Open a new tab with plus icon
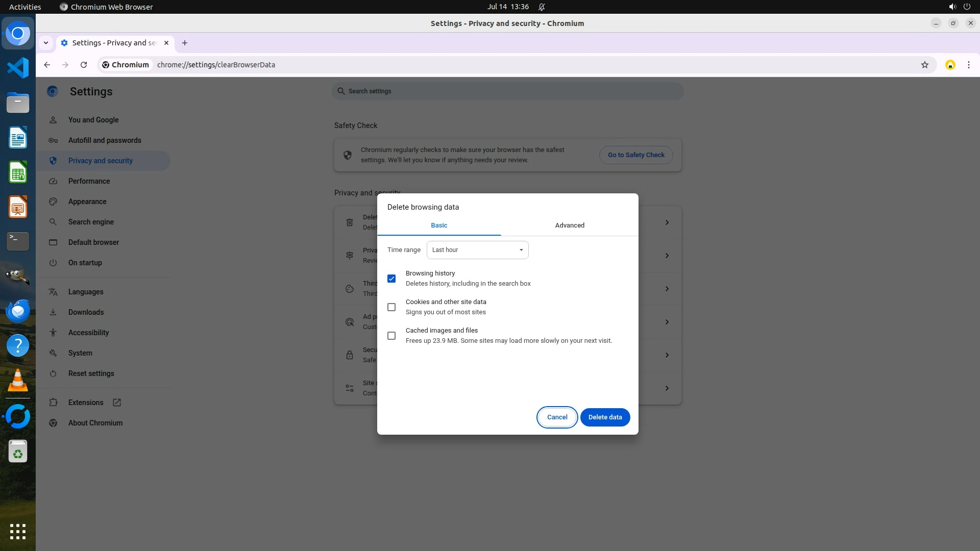The width and height of the screenshot is (980, 551). pos(185,43)
